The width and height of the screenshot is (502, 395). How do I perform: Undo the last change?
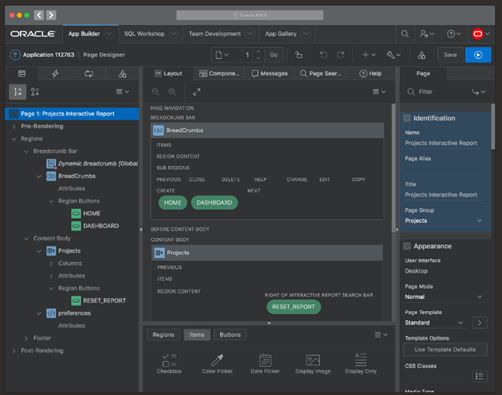(323, 55)
